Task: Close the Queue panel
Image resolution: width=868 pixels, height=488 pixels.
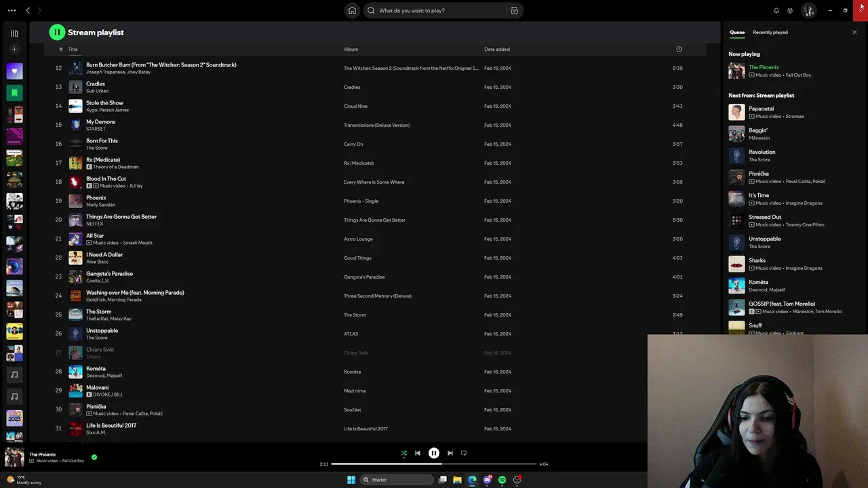Action: (854, 33)
